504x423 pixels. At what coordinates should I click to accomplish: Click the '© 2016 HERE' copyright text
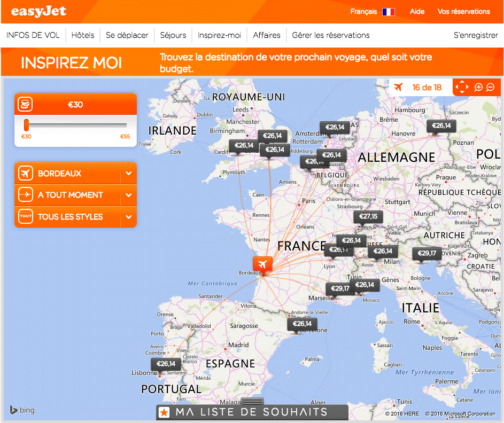[402, 414]
